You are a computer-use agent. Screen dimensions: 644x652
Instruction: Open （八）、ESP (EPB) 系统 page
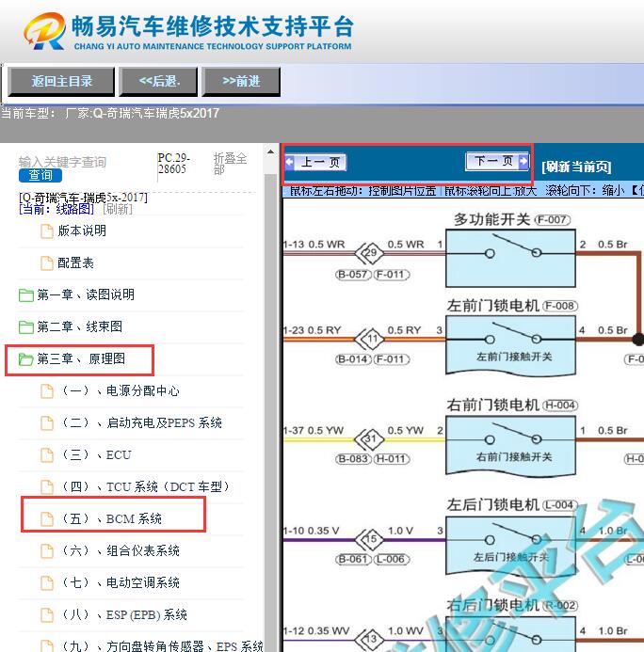click(x=123, y=615)
